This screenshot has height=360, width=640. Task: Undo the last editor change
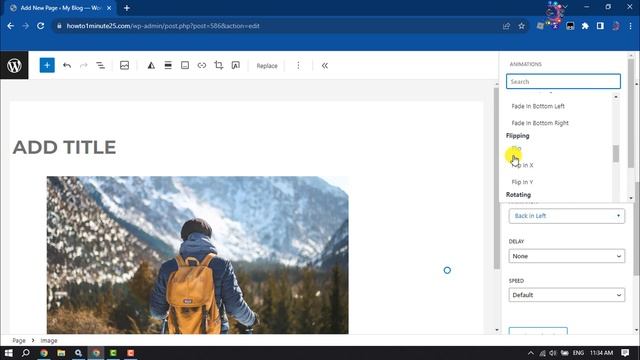67,65
